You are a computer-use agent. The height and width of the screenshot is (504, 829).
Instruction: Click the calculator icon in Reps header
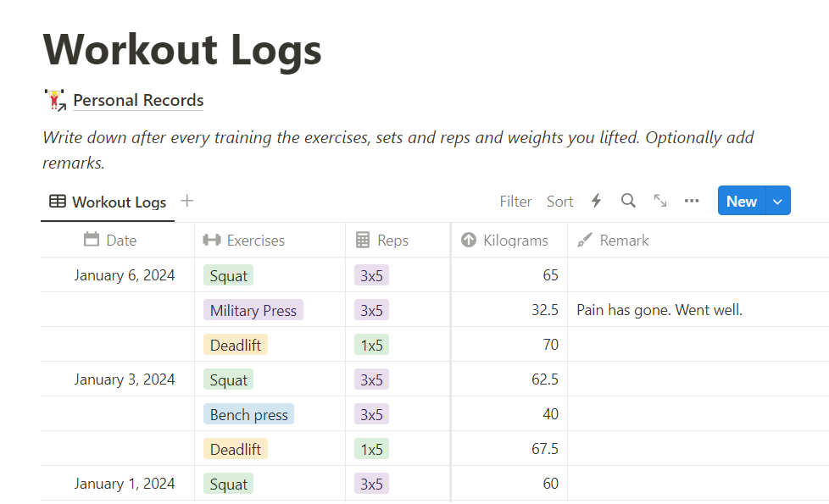(x=363, y=241)
